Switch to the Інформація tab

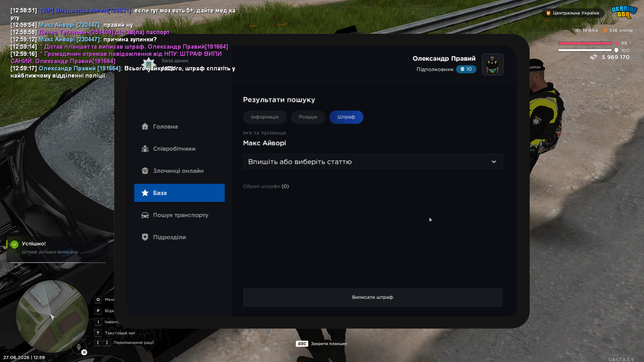[x=265, y=117]
